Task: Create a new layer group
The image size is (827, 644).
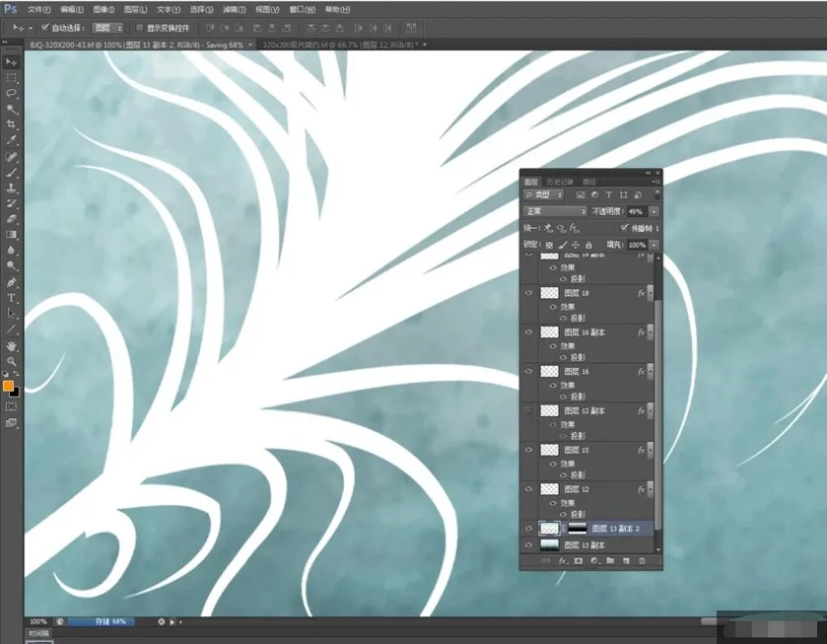Action: click(610, 561)
